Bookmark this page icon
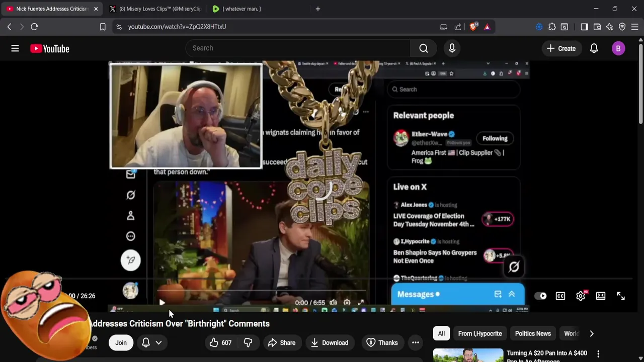 (x=103, y=27)
